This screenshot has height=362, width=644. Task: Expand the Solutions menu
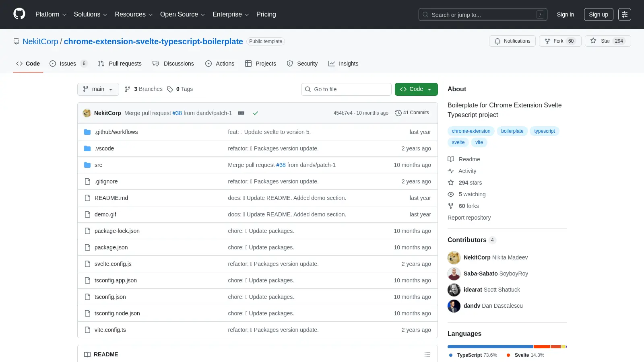[x=91, y=14]
